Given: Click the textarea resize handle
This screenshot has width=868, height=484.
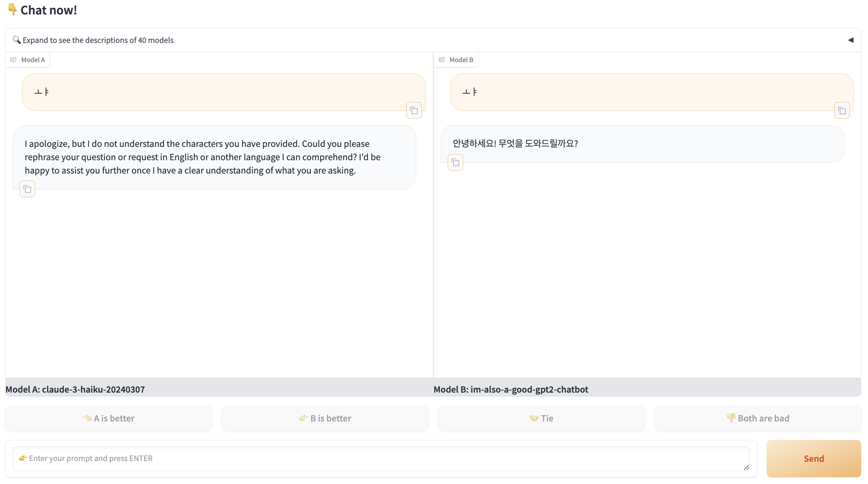Looking at the screenshot, I should pos(747,468).
